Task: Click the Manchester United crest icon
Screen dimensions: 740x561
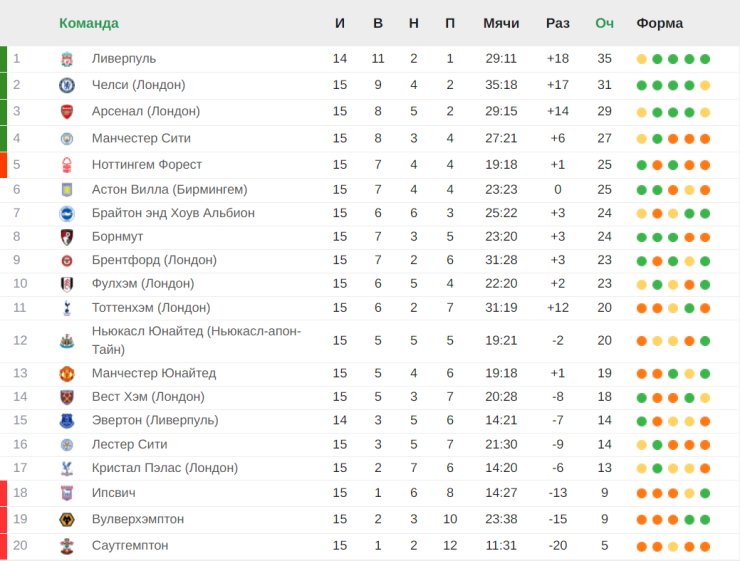Action: (67, 374)
